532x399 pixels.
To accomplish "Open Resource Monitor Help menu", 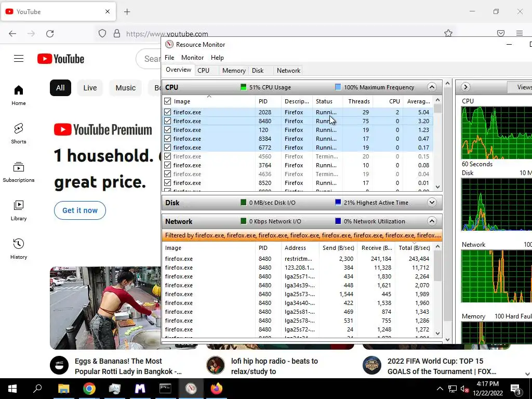I will 217,57.
